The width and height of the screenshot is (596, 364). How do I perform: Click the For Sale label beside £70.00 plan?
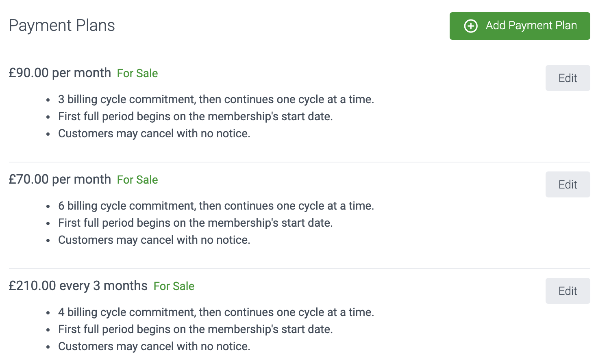click(x=137, y=180)
